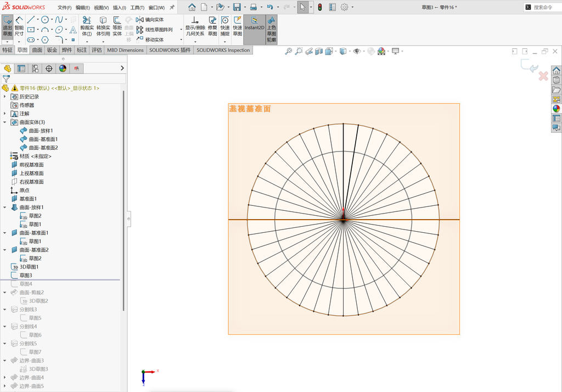The height and width of the screenshot is (392, 562).
Task: Click Move Entities (移动实体)
Action: [x=150, y=40]
